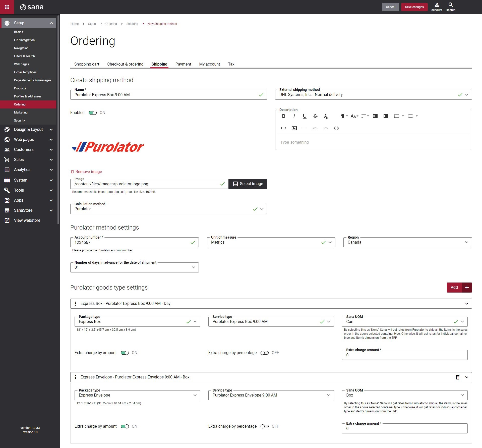This screenshot has width=482, height=448.
Task: Open Unit of measure dropdown
Action: [x=271, y=242]
